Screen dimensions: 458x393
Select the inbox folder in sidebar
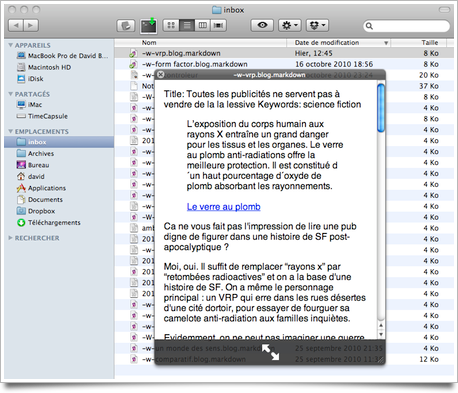pos(59,142)
